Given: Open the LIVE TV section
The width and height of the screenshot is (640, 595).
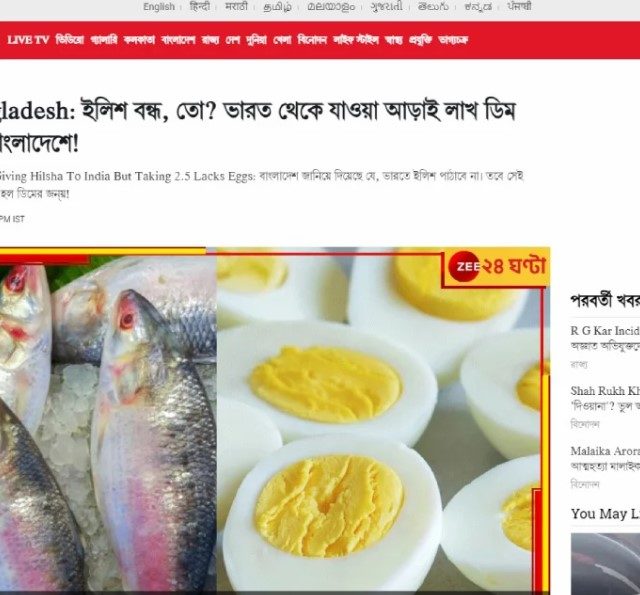Looking at the screenshot, I should click(x=28, y=40).
